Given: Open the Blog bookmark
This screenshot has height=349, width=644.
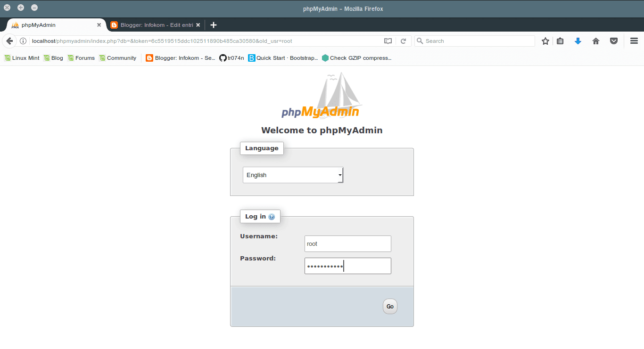Looking at the screenshot, I should tap(53, 58).
